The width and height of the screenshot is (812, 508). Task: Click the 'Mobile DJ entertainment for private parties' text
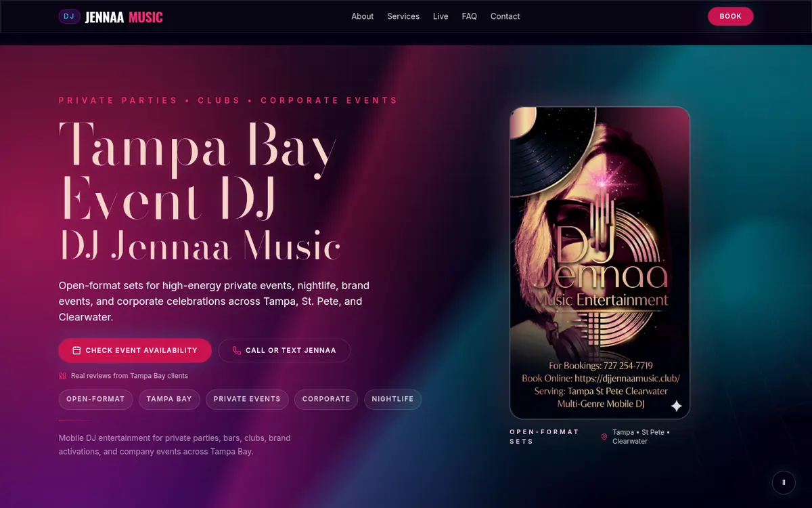[175, 444]
